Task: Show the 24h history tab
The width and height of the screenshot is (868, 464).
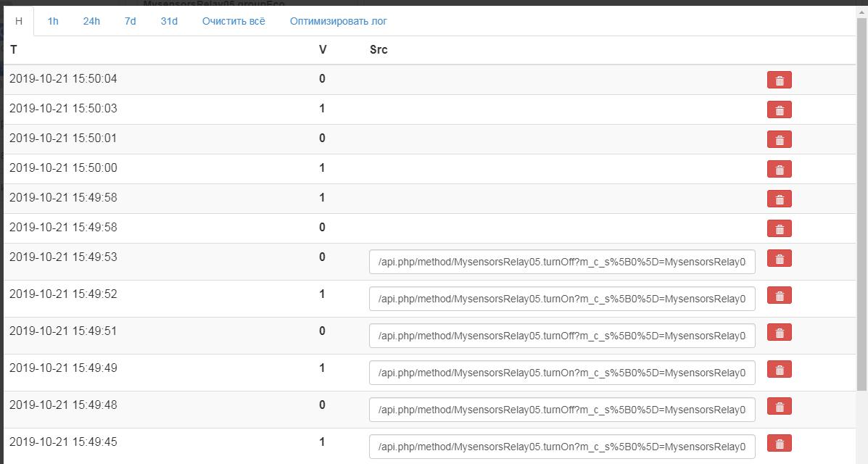Action: 91,21
